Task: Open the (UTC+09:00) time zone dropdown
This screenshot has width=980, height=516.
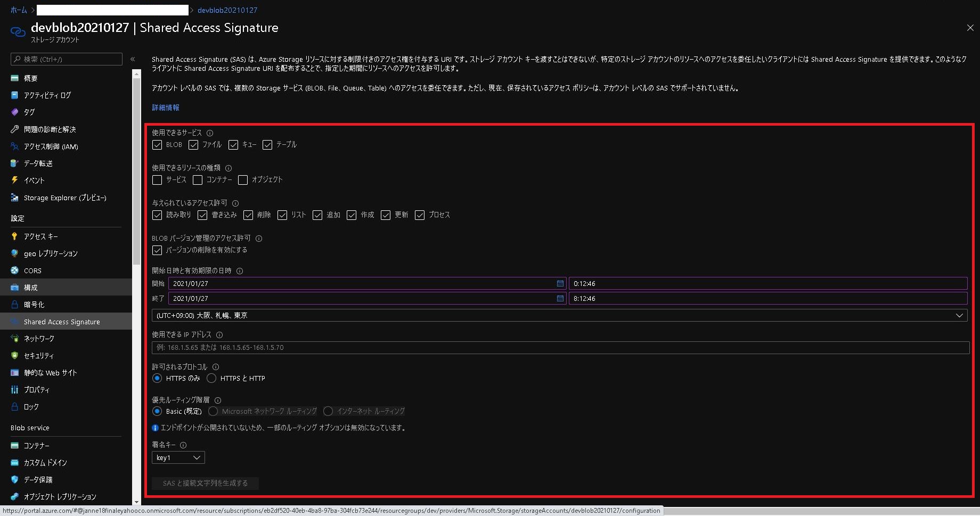Action: point(559,316)
